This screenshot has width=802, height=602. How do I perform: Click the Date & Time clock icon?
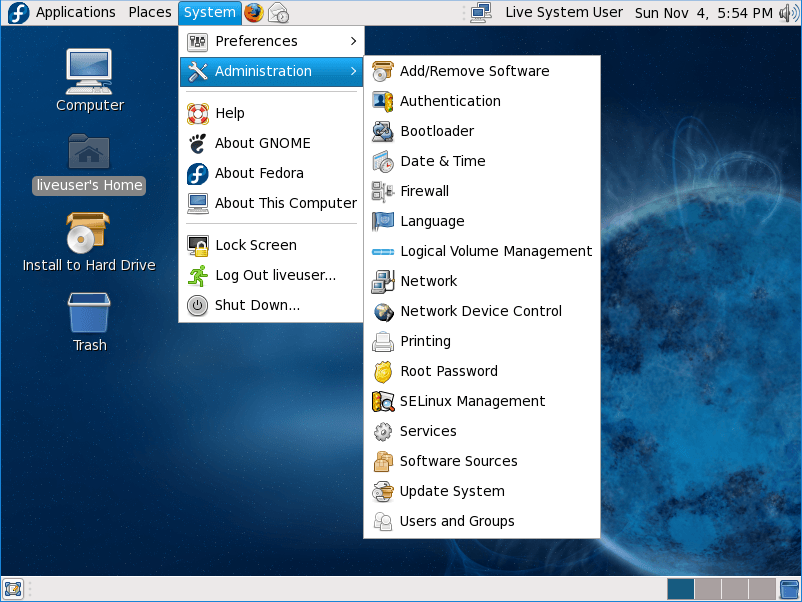point(383,162)
